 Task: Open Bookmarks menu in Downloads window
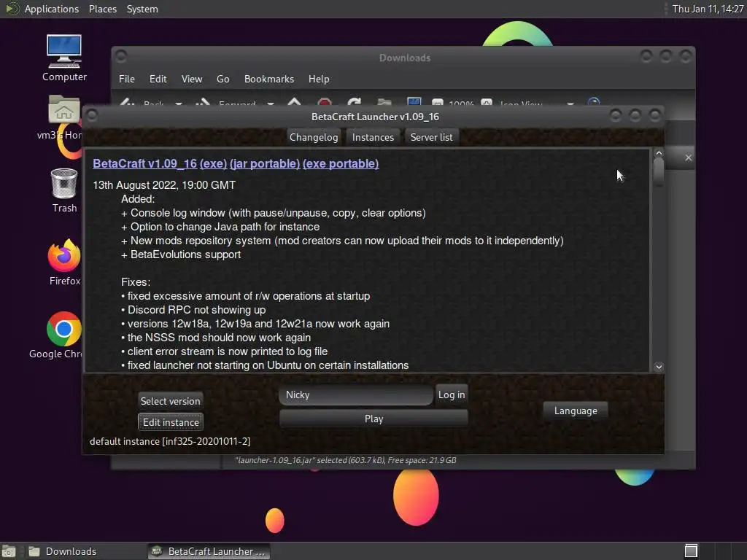[x=268, y=79]
